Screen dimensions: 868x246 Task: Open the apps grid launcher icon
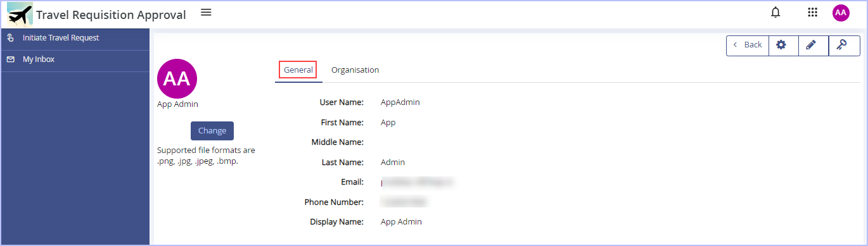point(813,13)
